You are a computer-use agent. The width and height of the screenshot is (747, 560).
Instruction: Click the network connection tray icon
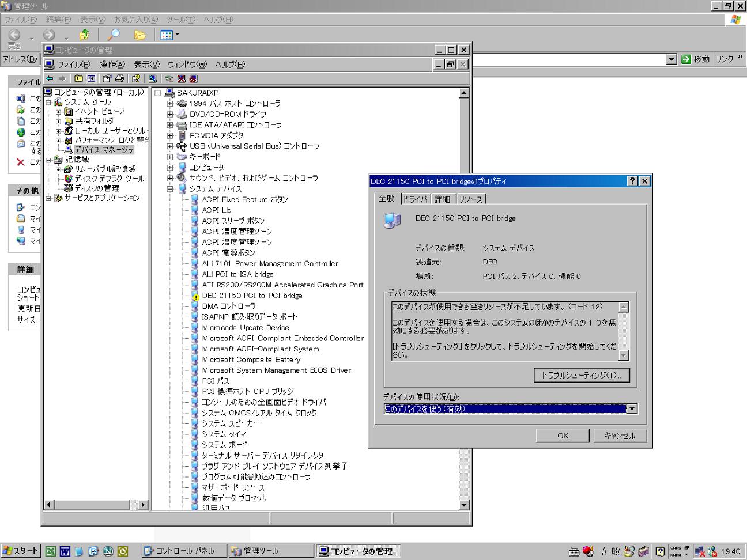pos(700,551)
